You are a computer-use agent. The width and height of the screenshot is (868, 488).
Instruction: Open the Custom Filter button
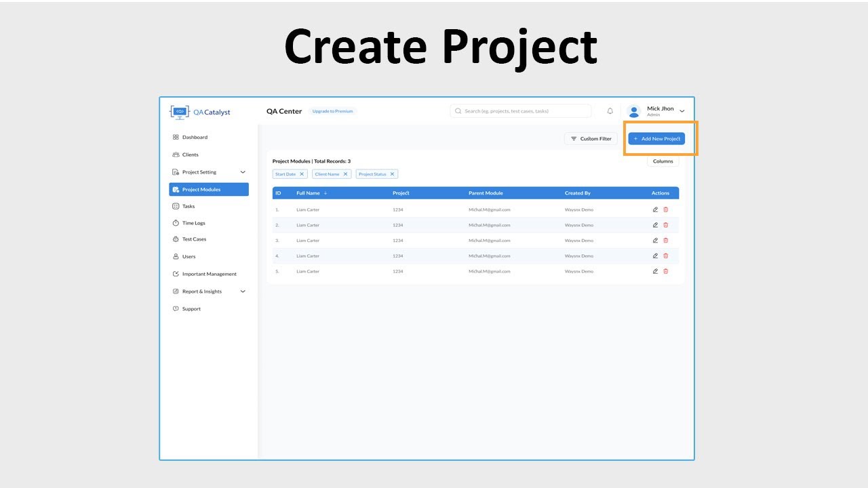tap(591, 138)
